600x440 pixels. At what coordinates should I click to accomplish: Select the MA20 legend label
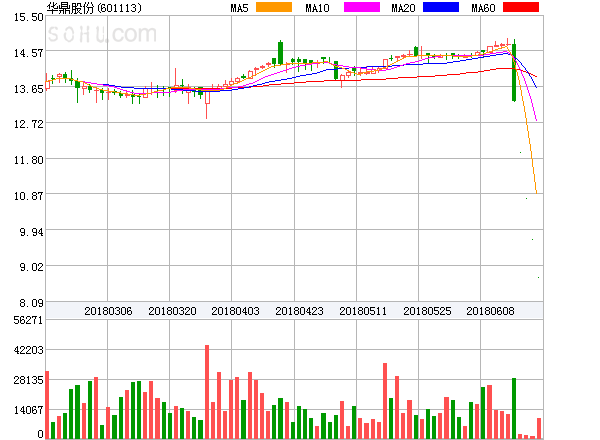403,8
